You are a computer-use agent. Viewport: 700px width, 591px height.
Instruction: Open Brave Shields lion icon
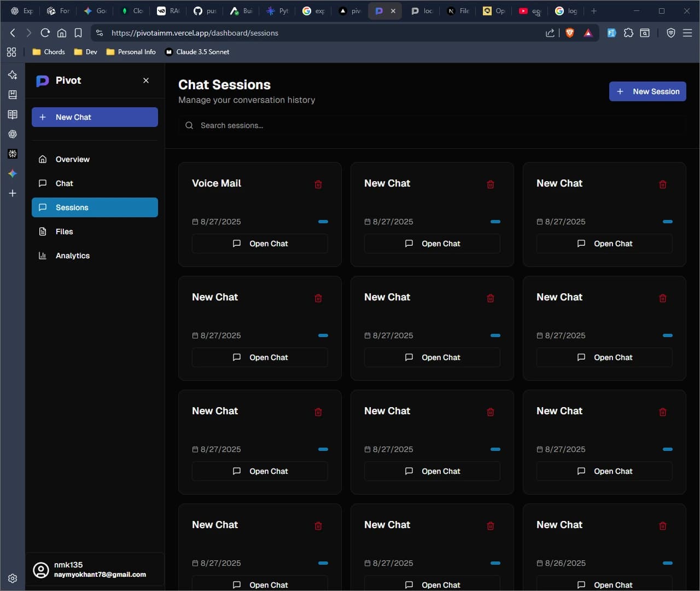569,33
